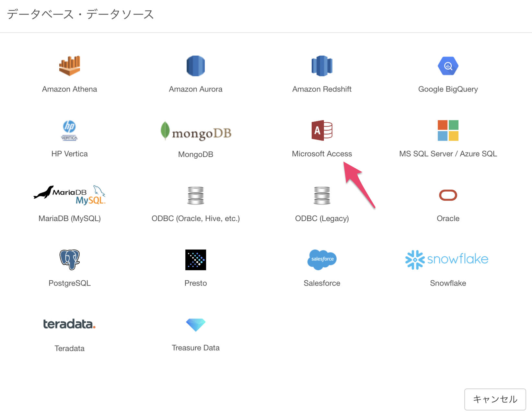Click the Treasure Data label
This screenshot has height=413, width=532.
pyautogui.click(x=196, y=348)
